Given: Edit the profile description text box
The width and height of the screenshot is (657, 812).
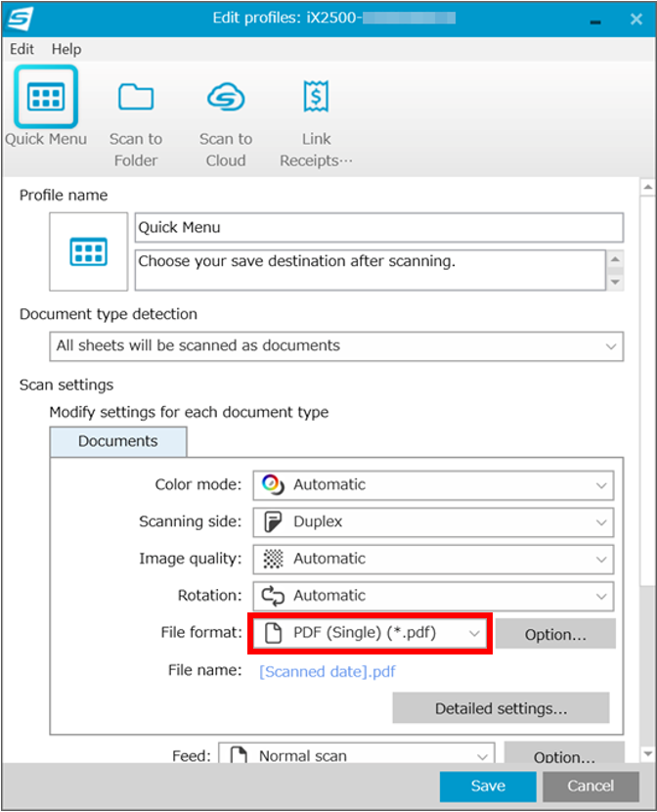Looking at the screenshot, I should coord(370,270).
